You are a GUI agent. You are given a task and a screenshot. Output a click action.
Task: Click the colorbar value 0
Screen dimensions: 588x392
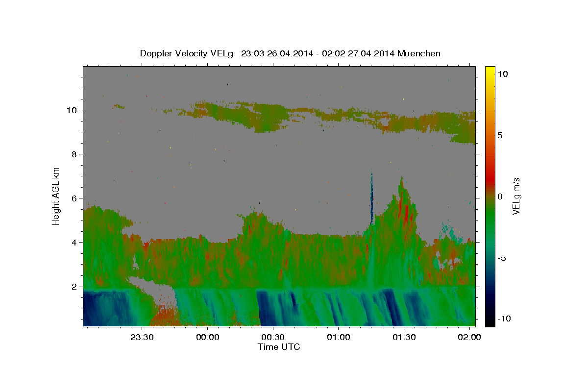click(x=500, y=196)
